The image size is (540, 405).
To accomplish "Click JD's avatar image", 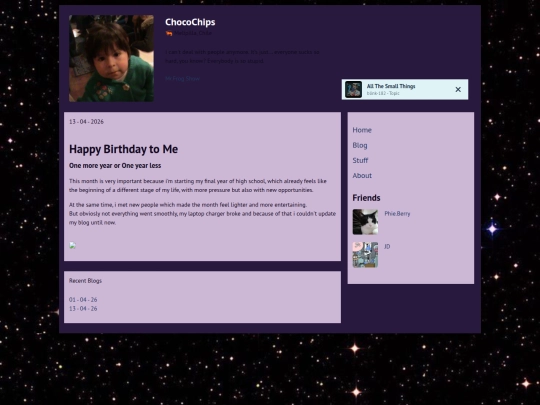I will [x=365, y=255].
